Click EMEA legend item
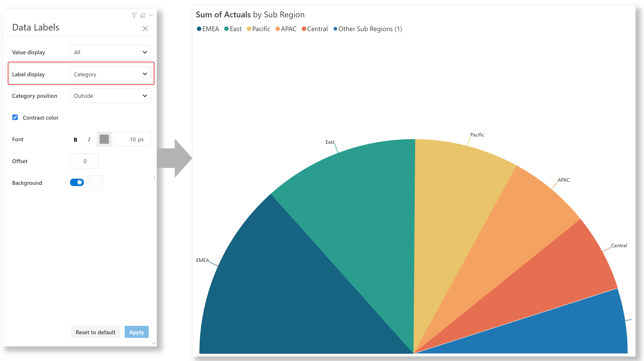 coord(208,29)
